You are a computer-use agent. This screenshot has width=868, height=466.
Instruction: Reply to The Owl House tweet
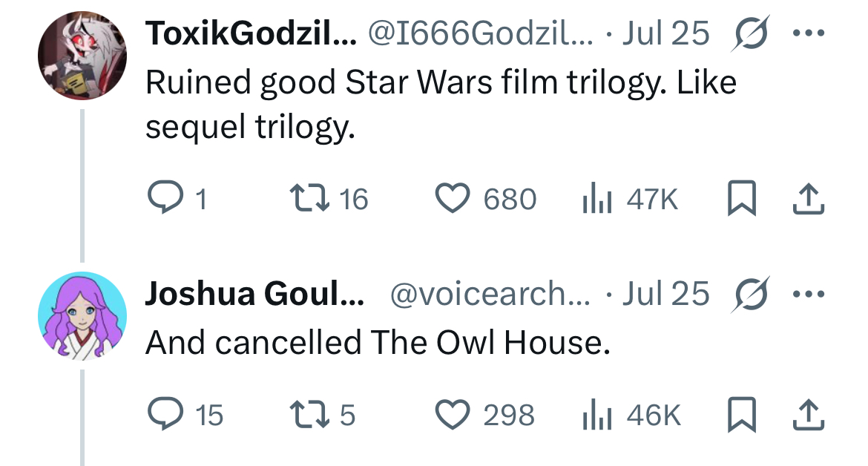185,415
